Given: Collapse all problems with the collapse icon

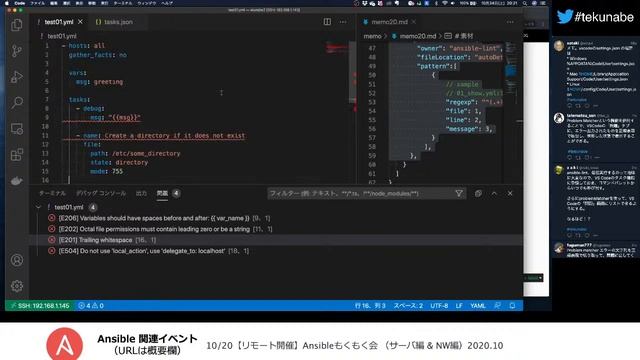Looking at the screenshot, I should [x=478, y=193].
